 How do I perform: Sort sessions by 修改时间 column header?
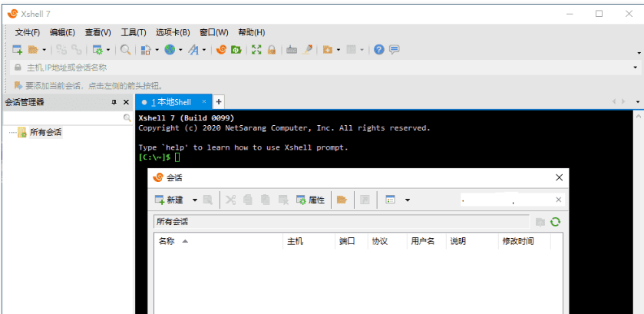(524, 241)
